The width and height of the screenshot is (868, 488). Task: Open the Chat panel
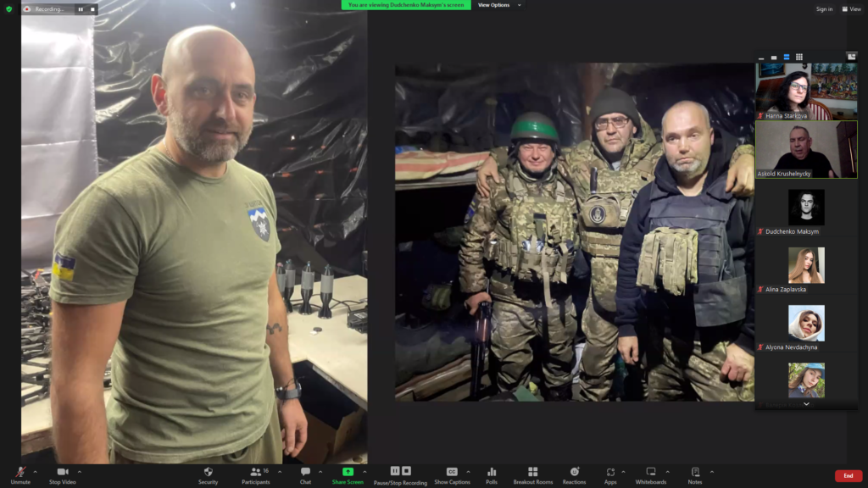(x=305, y=475)
